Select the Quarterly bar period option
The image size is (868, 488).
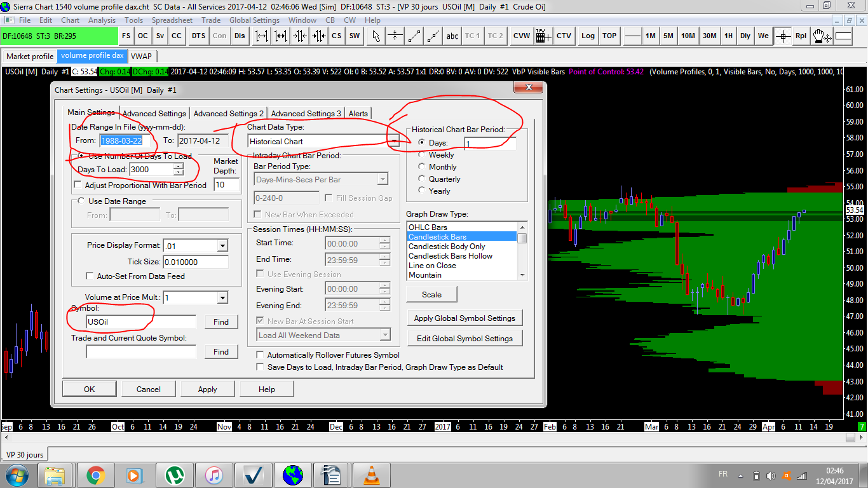[422, 179]
